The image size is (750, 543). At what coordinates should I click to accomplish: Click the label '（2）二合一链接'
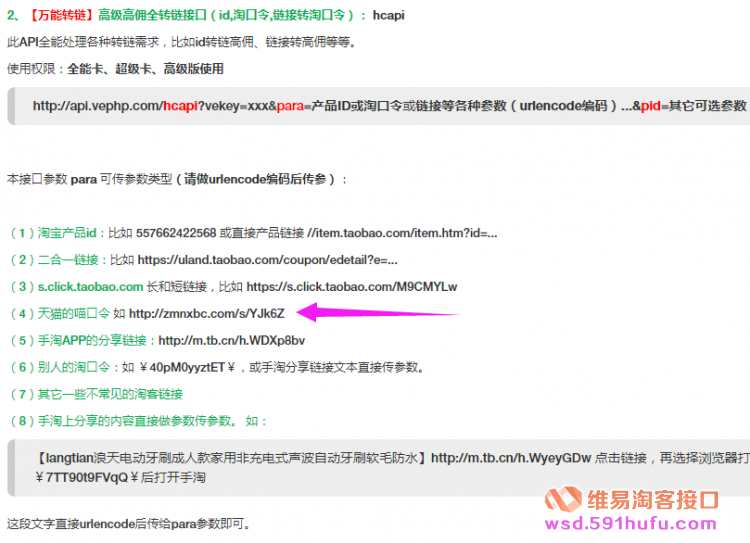pos(53,260)
